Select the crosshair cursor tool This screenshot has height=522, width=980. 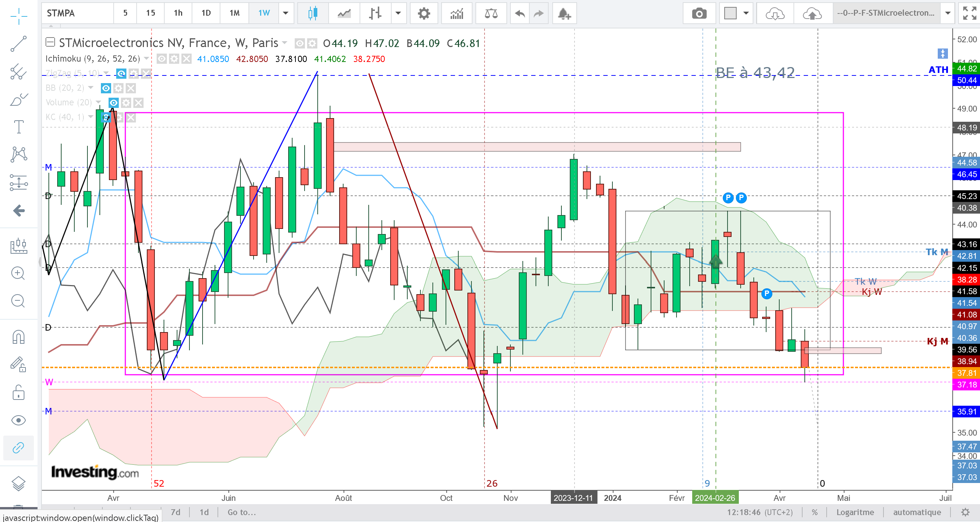pyautogui.click(x=19, y=16)
